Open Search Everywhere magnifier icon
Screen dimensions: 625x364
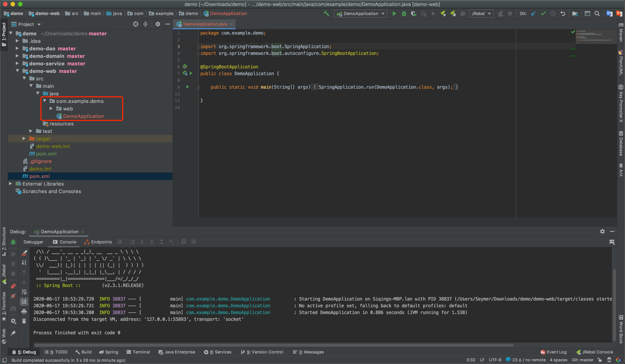pos(597,14)
